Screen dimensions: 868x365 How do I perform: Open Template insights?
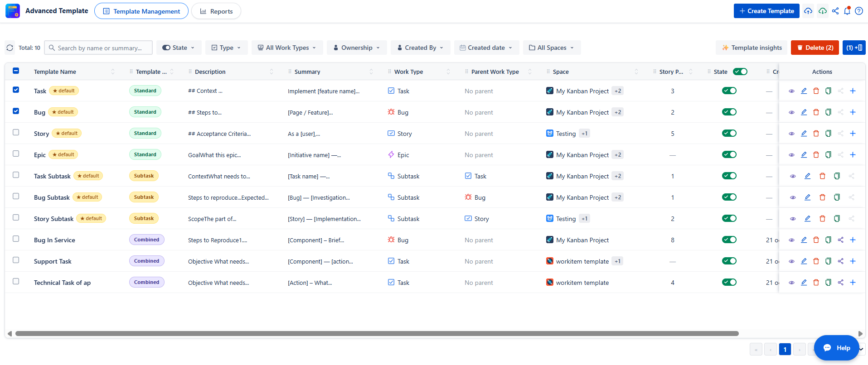tap(752, 48)
